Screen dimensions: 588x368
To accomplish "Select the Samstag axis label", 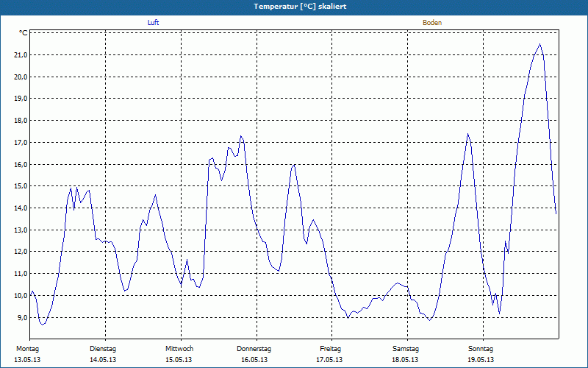I will tap(406, 349).
